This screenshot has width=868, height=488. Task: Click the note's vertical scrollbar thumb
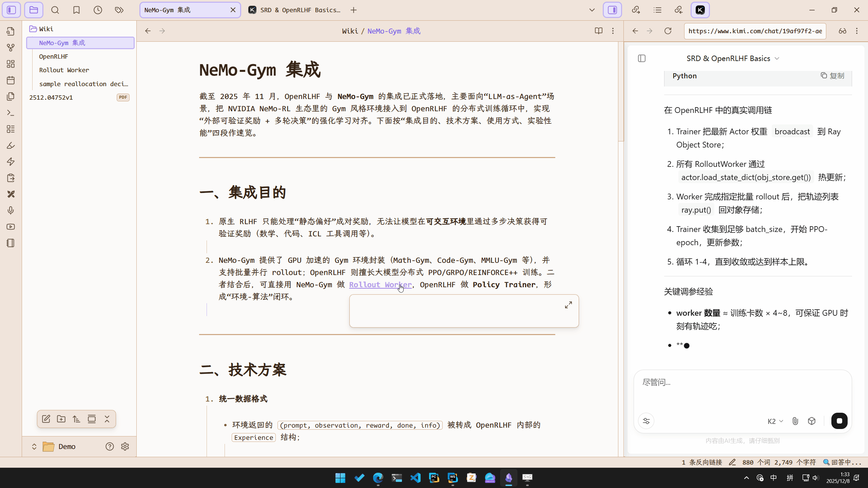click(x=621, y=92)
